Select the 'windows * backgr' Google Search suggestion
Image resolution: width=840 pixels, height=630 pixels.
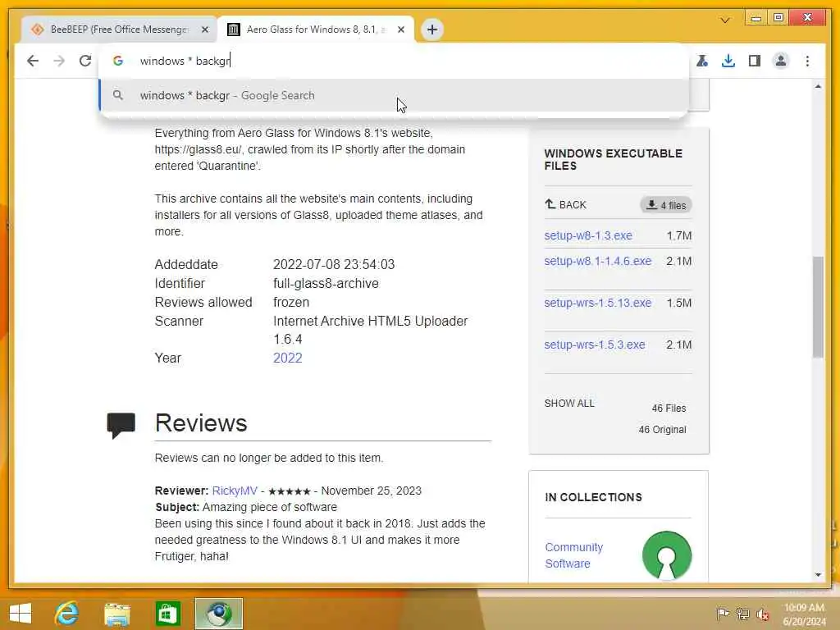pyautogui.click(x=394, y=95)
